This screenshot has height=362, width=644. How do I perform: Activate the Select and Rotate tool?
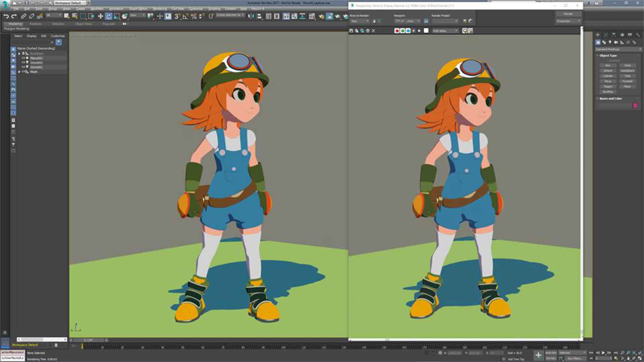[108, 16]
